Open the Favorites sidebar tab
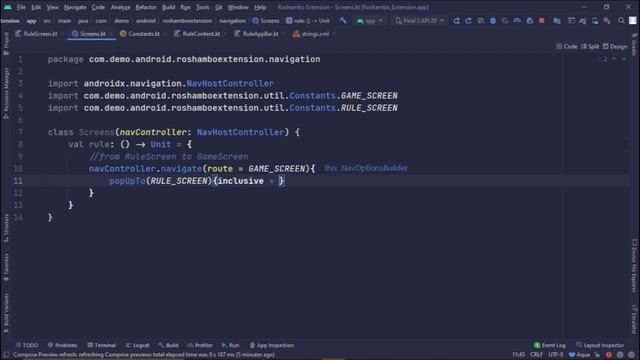640x360 pixels. coord(6,267)
